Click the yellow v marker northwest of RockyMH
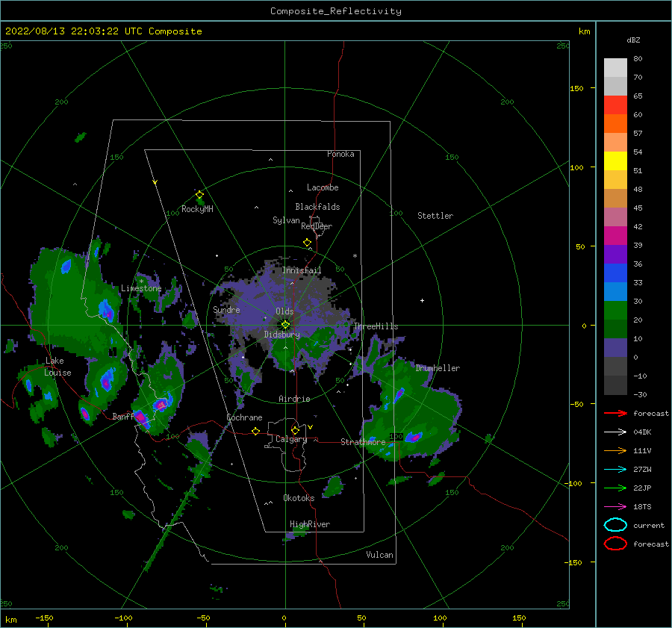Image resolution: width=672 pixels, height=628 pixels. tap(155, 182)
